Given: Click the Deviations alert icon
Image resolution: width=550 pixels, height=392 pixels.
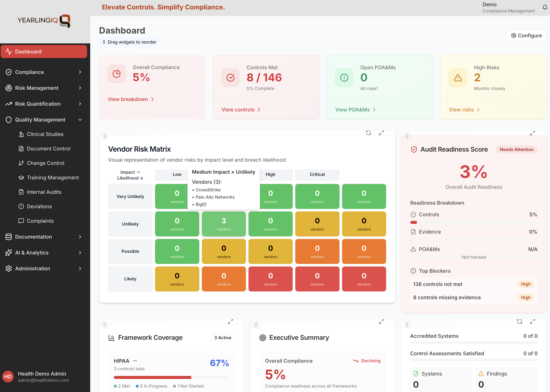Looking at the screenshot, I should (21, 206).
